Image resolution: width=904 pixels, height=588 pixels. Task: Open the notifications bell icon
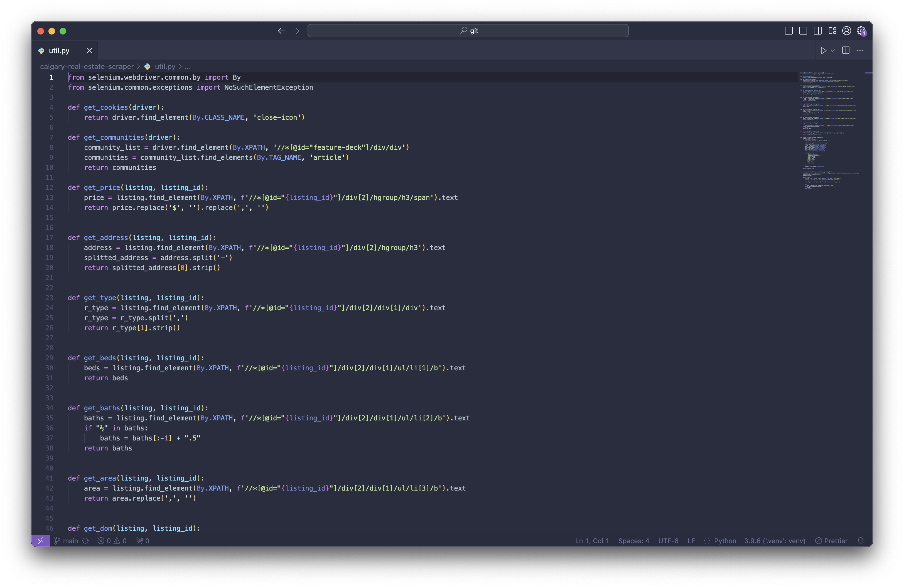point(861,540)
